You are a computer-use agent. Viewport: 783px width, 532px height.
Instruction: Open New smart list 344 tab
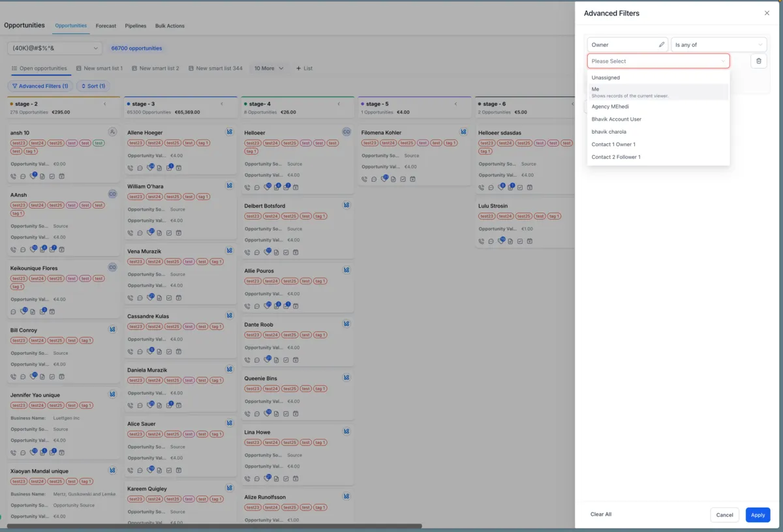click(215, 68)
